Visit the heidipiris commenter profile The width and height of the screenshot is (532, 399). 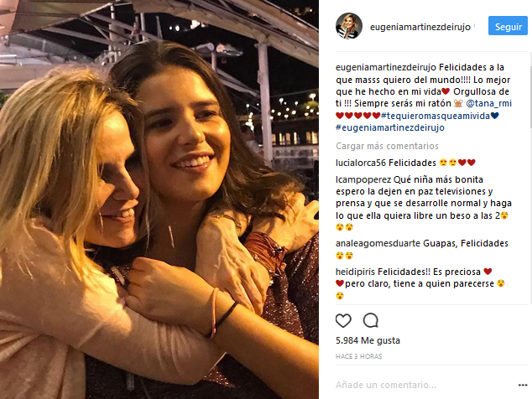coord(355,272)
